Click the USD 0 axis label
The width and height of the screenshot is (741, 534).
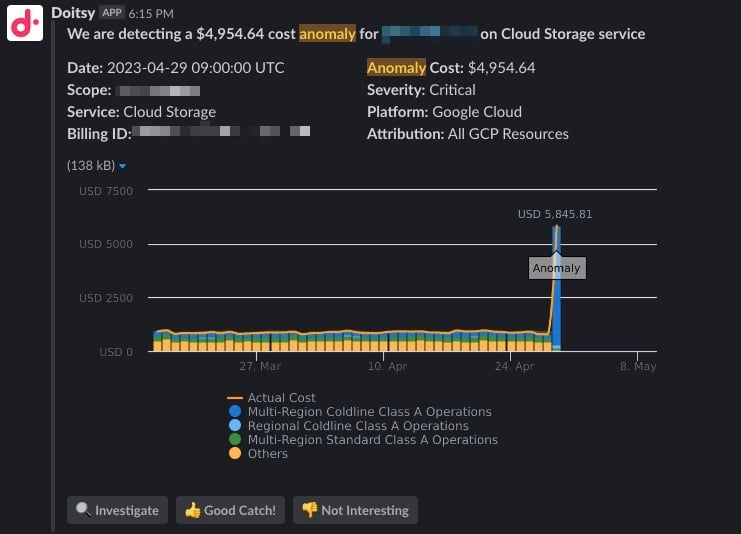[116, 352]
